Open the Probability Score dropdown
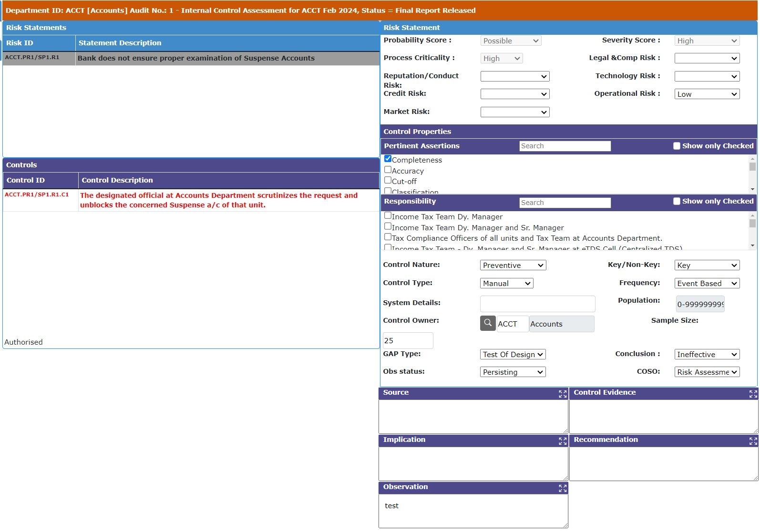Image resolution: width=760 pixels, height=532 pixels. [x=511, y=41]
